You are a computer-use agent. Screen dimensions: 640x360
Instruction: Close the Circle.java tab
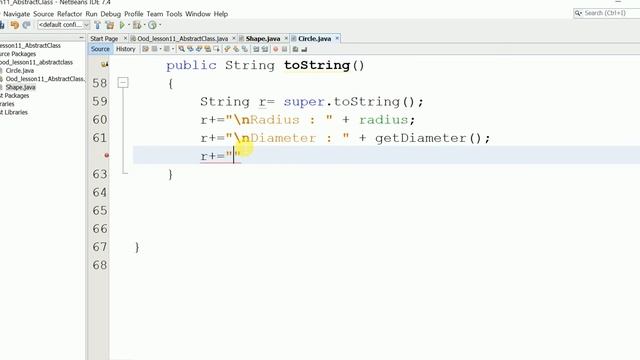337,38
